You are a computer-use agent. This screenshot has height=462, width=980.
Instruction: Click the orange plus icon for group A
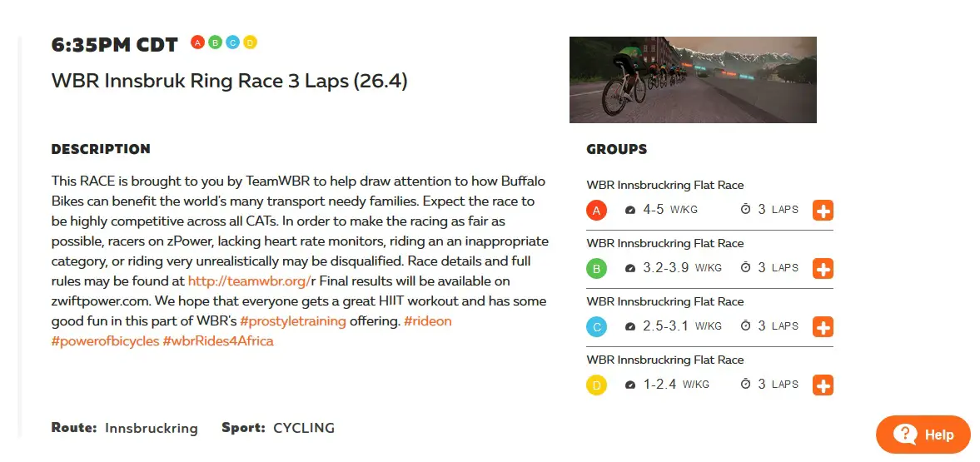tap(823, 211)
